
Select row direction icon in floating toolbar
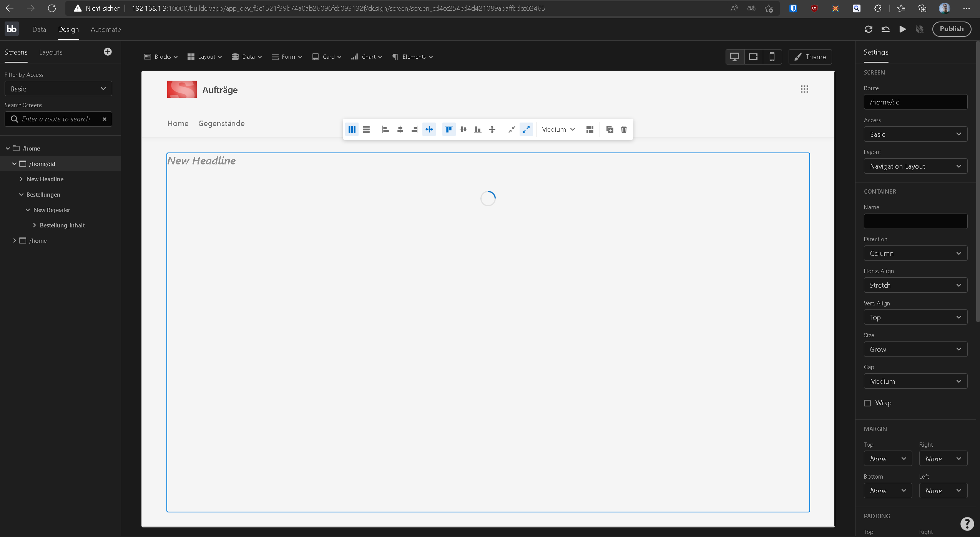point(366,129)
